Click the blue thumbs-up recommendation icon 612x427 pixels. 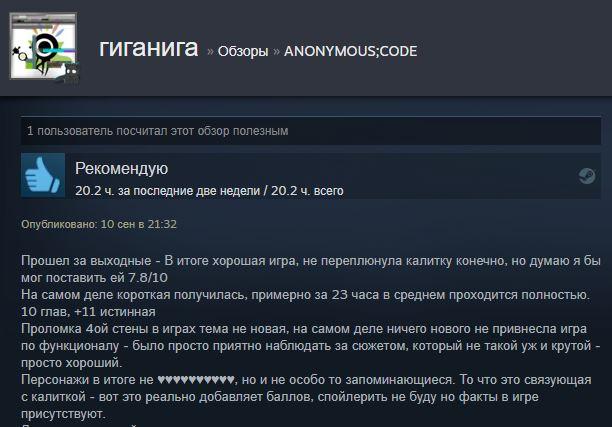tap(43, 175)
